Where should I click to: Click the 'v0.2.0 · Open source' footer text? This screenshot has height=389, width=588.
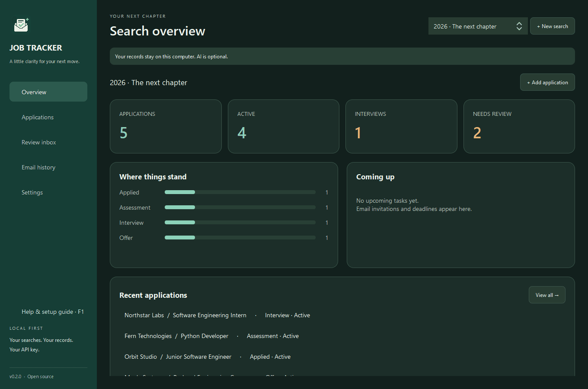click(32, 376)
